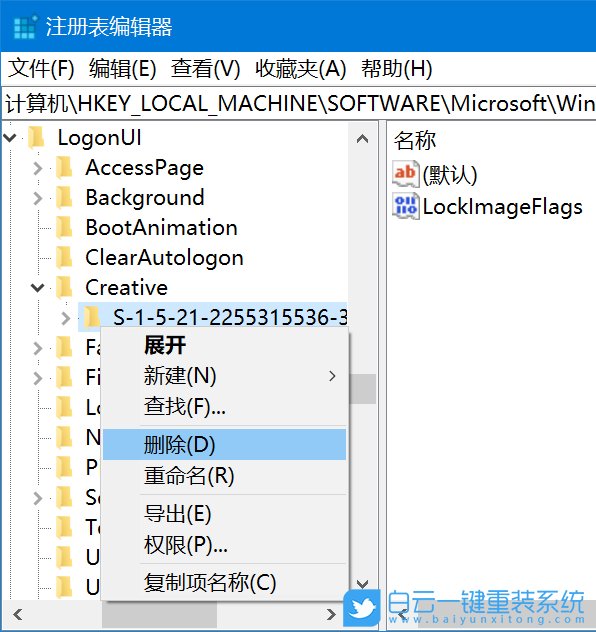Click the ClearAutologon folder icon
The image size is (596, 632).
64,258
